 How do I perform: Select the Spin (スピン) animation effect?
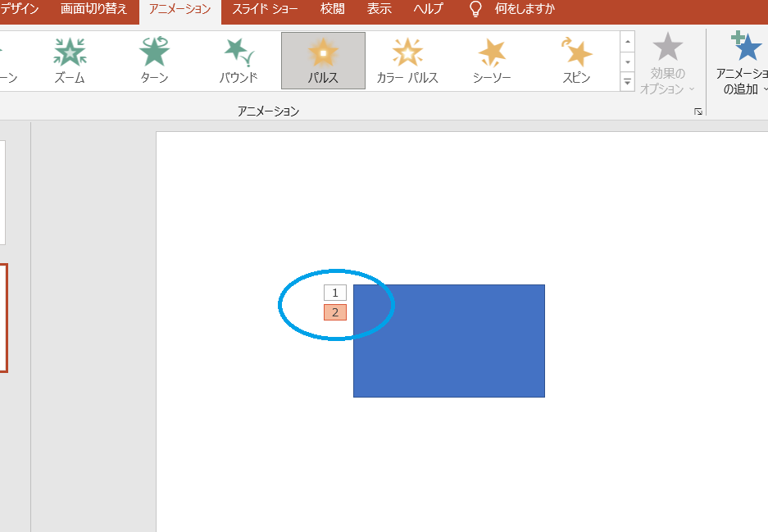coord(576,61)
